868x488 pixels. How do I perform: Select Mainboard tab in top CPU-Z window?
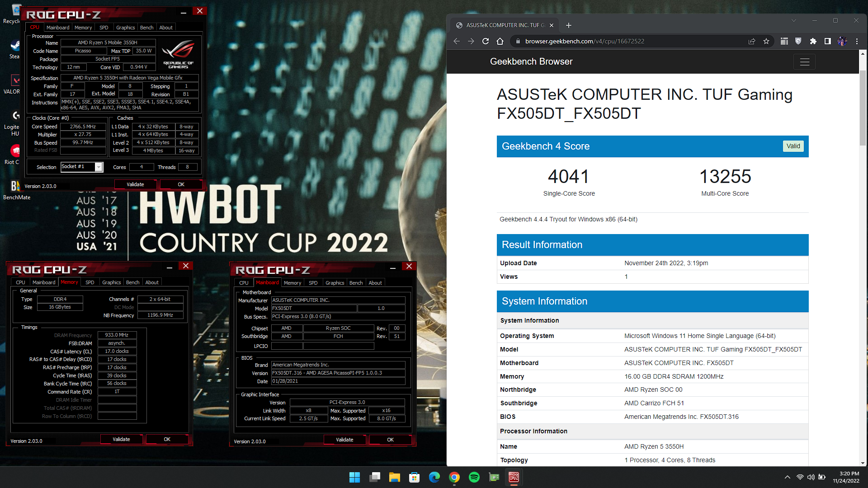tap(58, 28)
